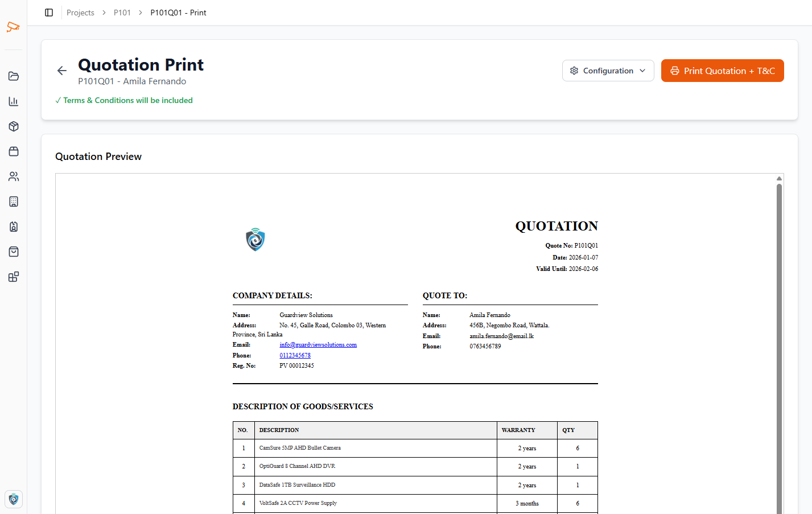
Task: Click the orange CCTV camera app logo
Action: (13, 27)
